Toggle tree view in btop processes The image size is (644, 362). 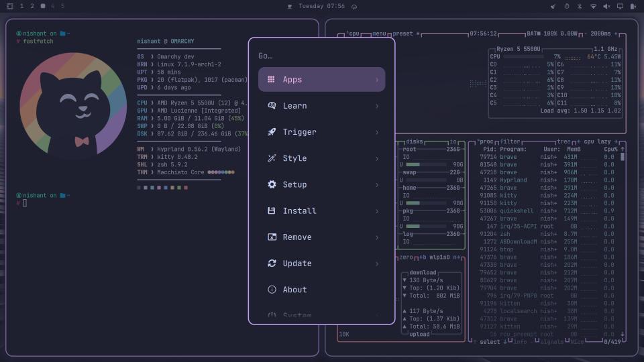pyautogui.click(x=563, y=141)
